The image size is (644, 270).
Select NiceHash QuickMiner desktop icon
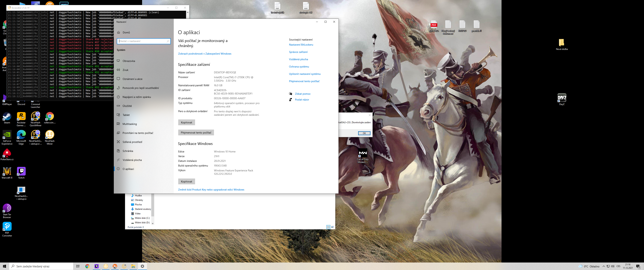(36, 119)
